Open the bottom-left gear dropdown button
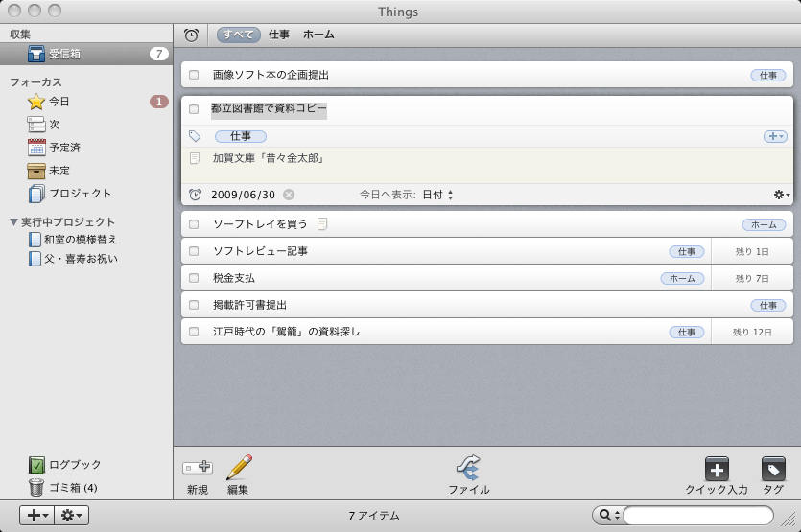Screen dimensions: 801x532 click(x=72, y=515)
